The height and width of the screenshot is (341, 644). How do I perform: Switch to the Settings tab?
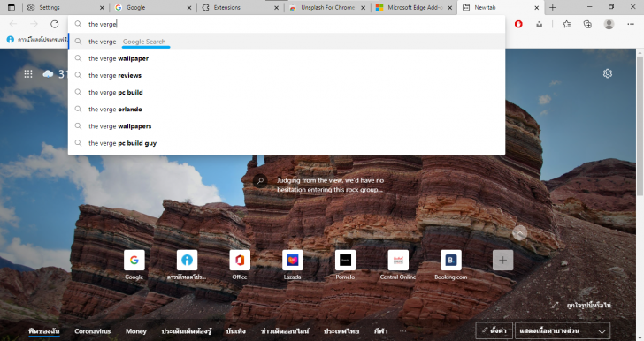click(x=65, y=7)
